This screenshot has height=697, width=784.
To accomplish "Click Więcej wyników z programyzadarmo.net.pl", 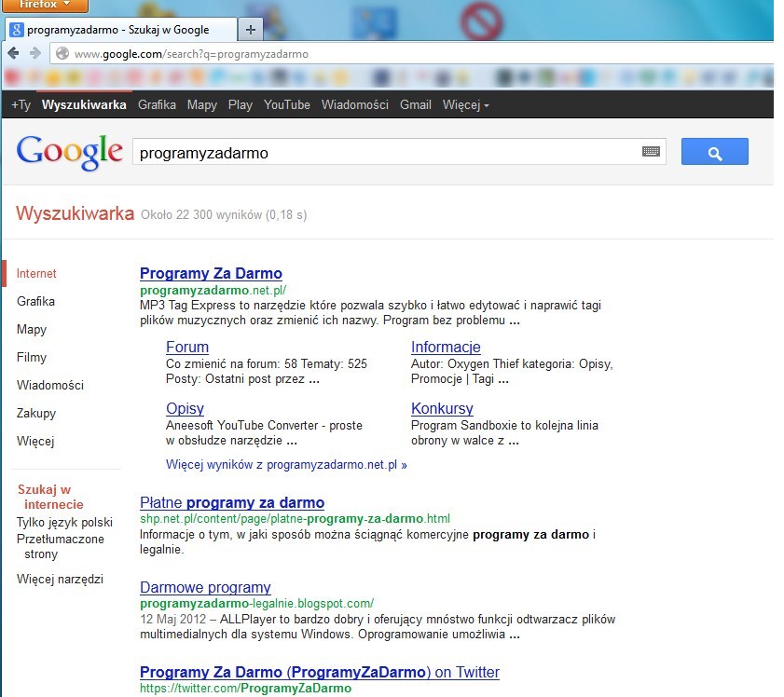I will pyautogui.click(x=286, y=465).
